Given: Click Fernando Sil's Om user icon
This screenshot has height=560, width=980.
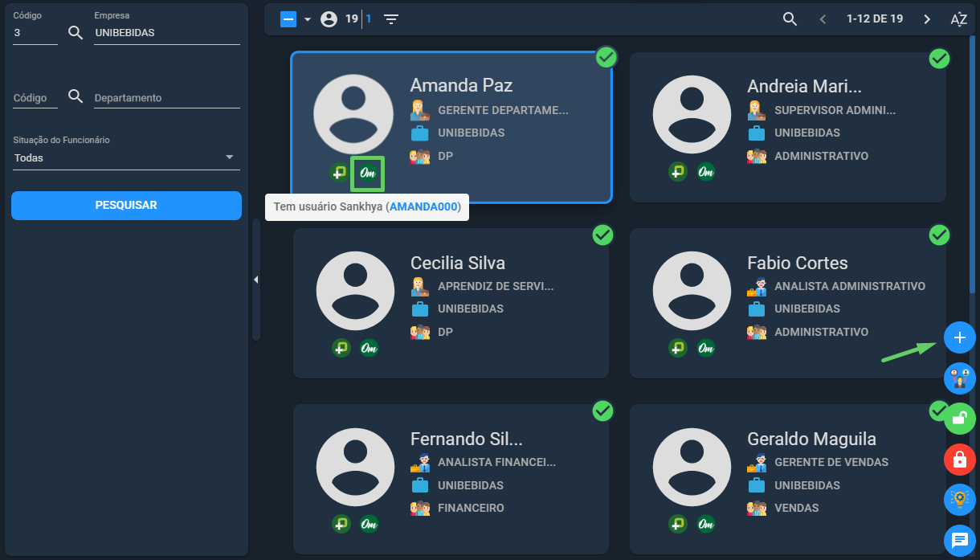Looking at the screenshot, I should 369,524.
